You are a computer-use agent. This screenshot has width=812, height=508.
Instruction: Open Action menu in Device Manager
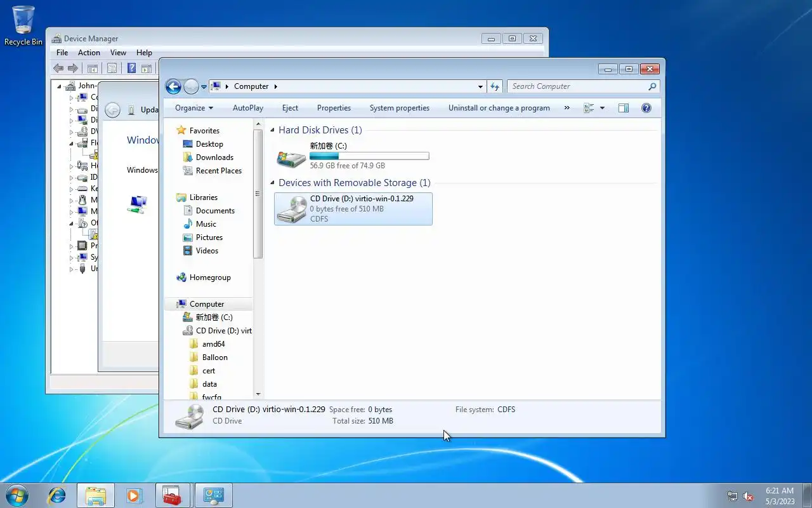pyautogui.click(x=89, y=53)
